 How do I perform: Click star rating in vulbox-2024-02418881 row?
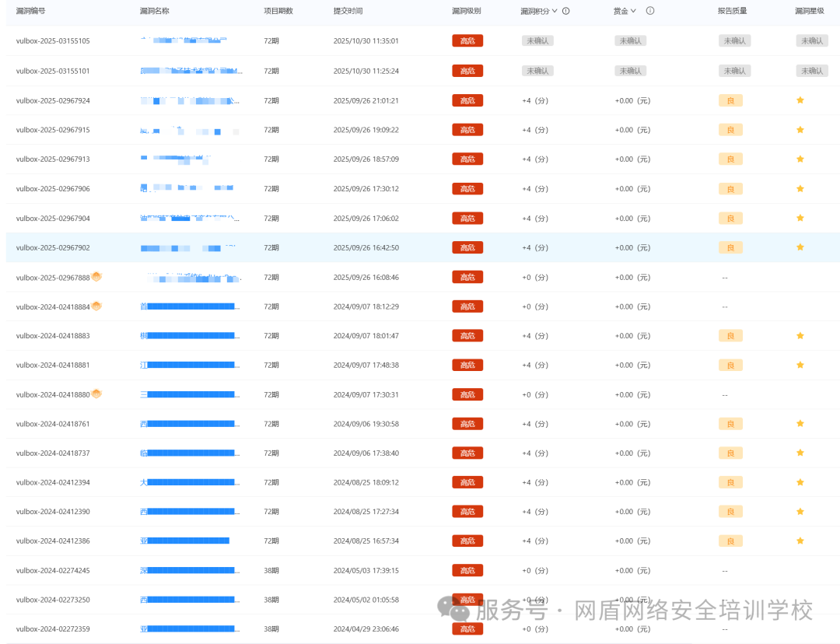pyautogui.click(x=800, y=365)
